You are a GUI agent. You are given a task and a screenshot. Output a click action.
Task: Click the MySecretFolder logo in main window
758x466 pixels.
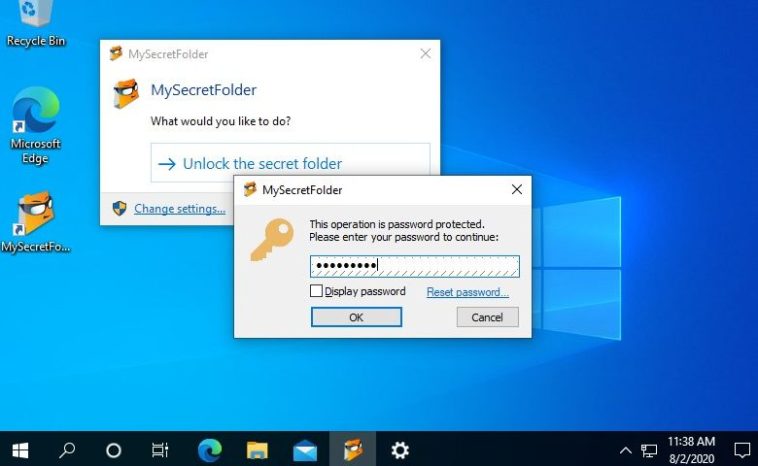pos(126,93)
